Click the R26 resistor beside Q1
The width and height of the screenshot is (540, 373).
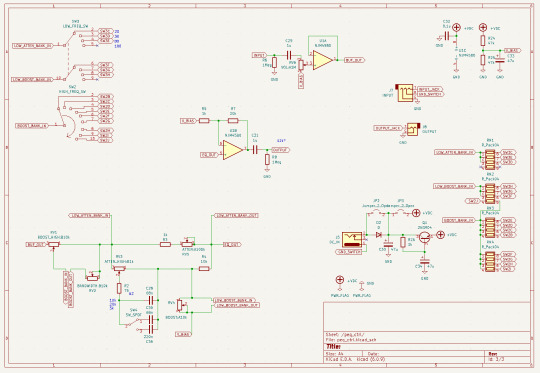pos(403,242)
